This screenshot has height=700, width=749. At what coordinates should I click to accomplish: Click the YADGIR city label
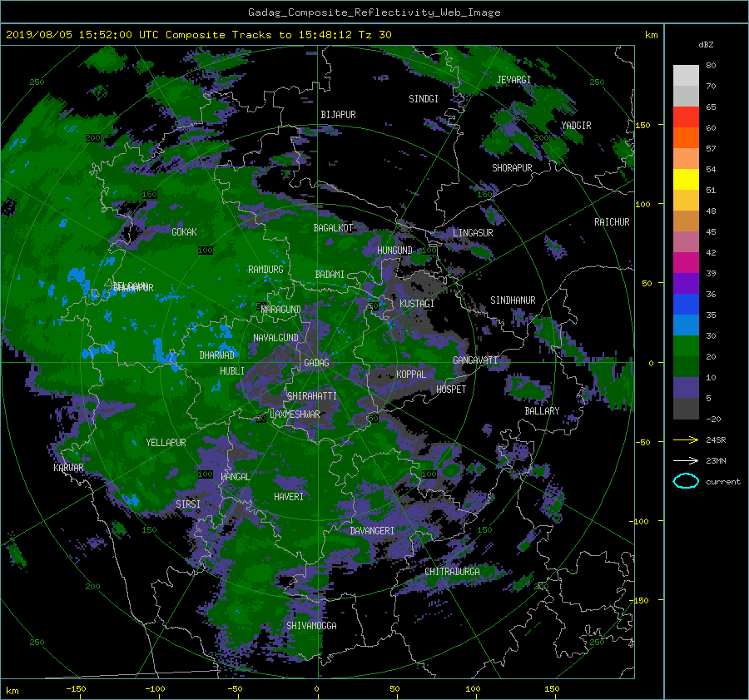576,126
